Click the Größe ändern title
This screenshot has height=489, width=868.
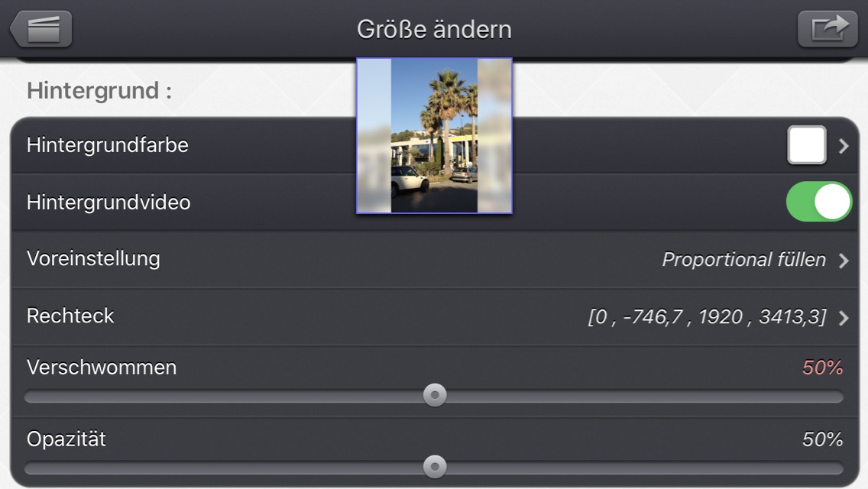[434, 29]
